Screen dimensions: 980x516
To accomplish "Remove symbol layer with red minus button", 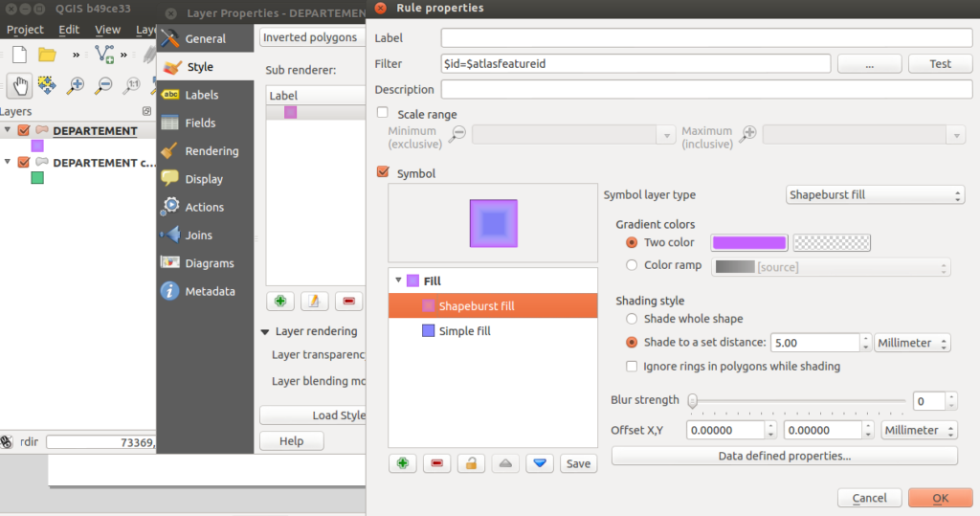I will pos(436,463).
